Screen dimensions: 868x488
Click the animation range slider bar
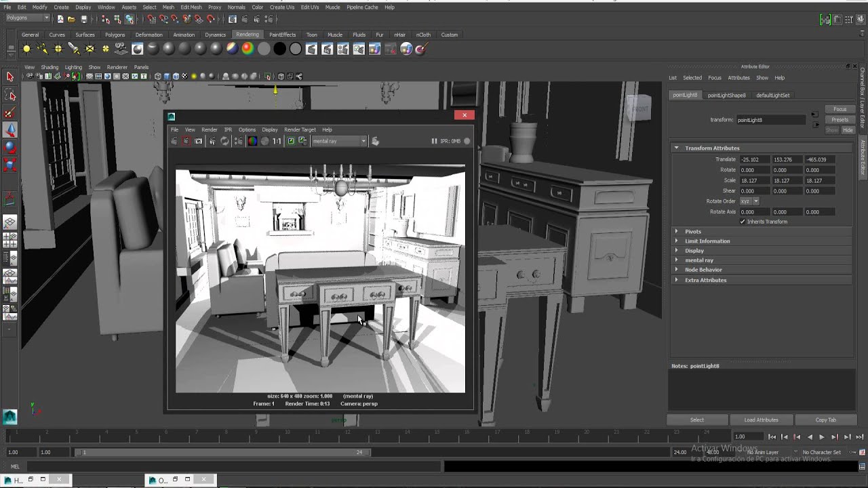tap(224, 452)
